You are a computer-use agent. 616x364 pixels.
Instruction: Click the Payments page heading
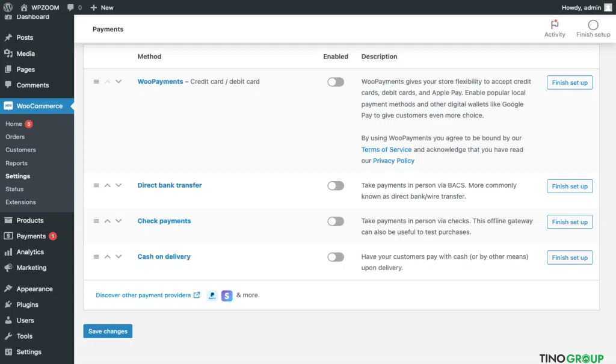click(108, 29)
